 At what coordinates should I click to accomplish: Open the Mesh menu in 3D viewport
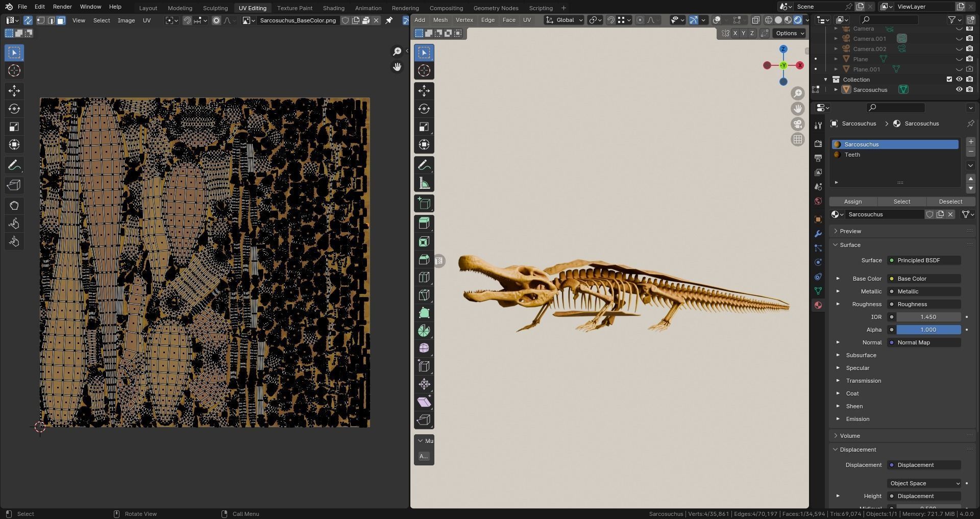440,20
